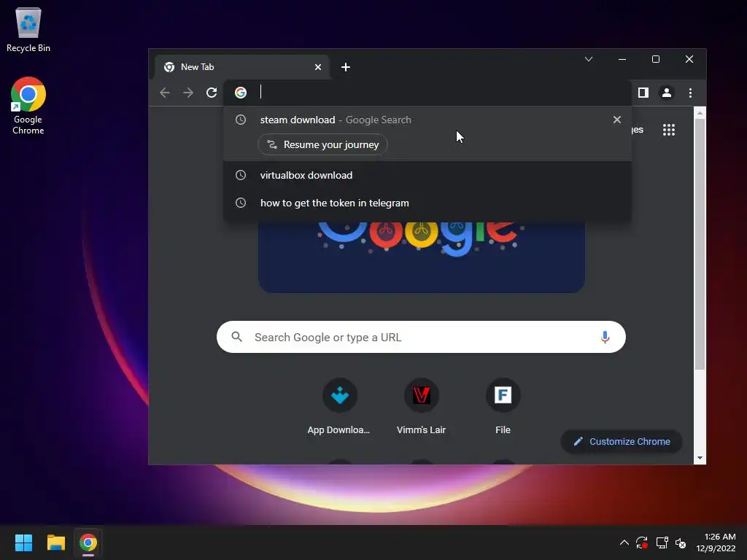Click Search Google or type a URL box
The image size is (747, 560).
pyautogui.click(x=421, y=337)
